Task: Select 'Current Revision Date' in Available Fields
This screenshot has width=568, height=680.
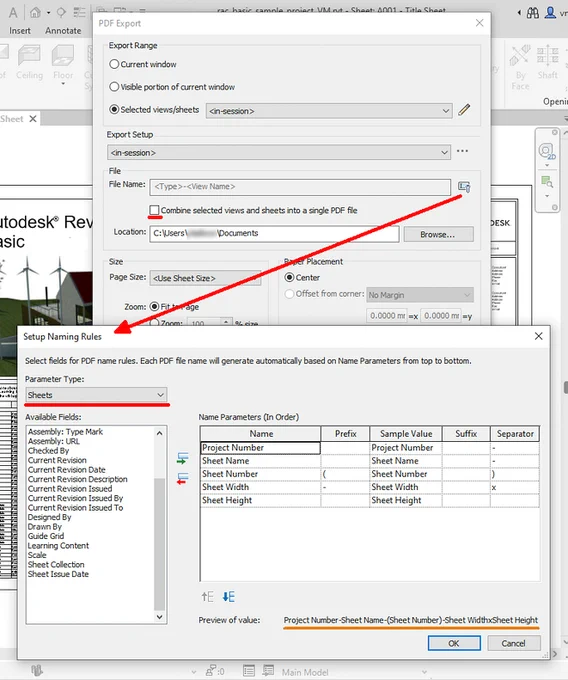Action: click(x=67, y=470)
